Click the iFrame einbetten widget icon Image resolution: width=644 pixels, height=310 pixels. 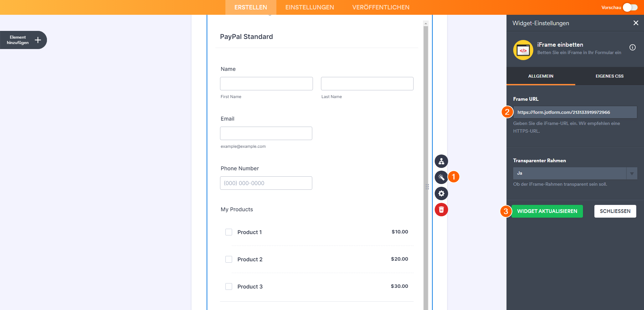[x=523, y=50]
